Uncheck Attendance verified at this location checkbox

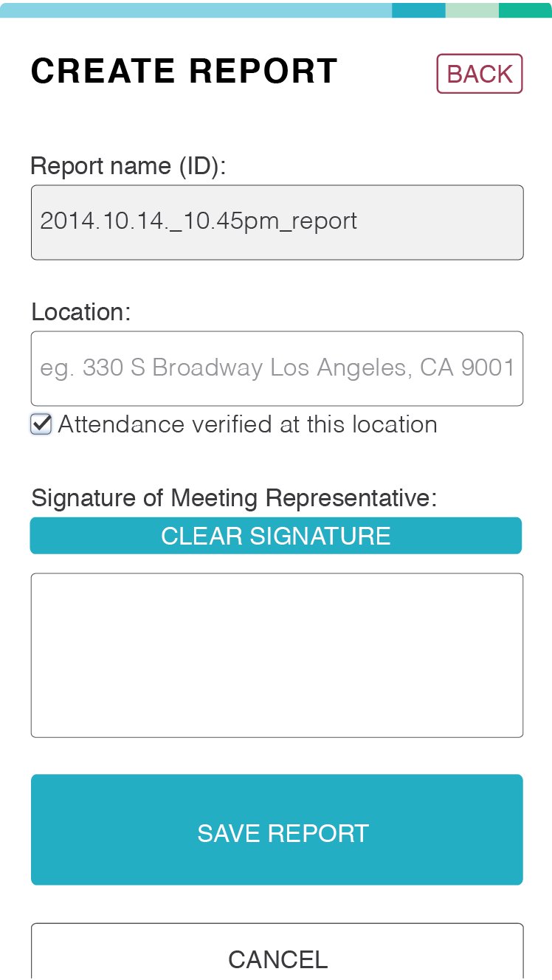pyautogui.click(x=41, y=424)
